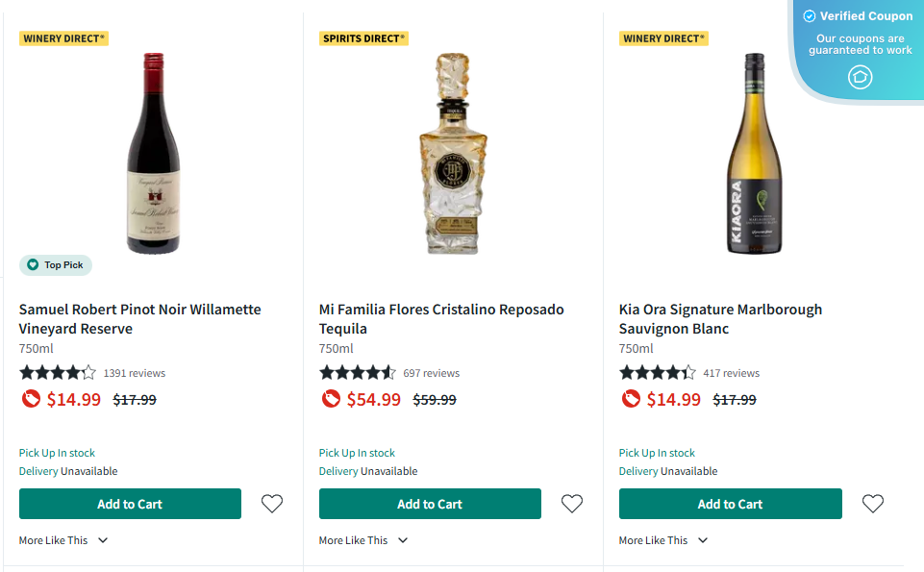Add the Mi Familia tequila to cart
Screen dimensions: 924x572
430,503
